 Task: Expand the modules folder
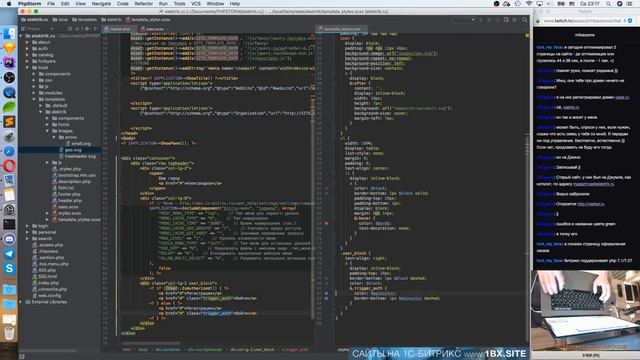point(34,93)
